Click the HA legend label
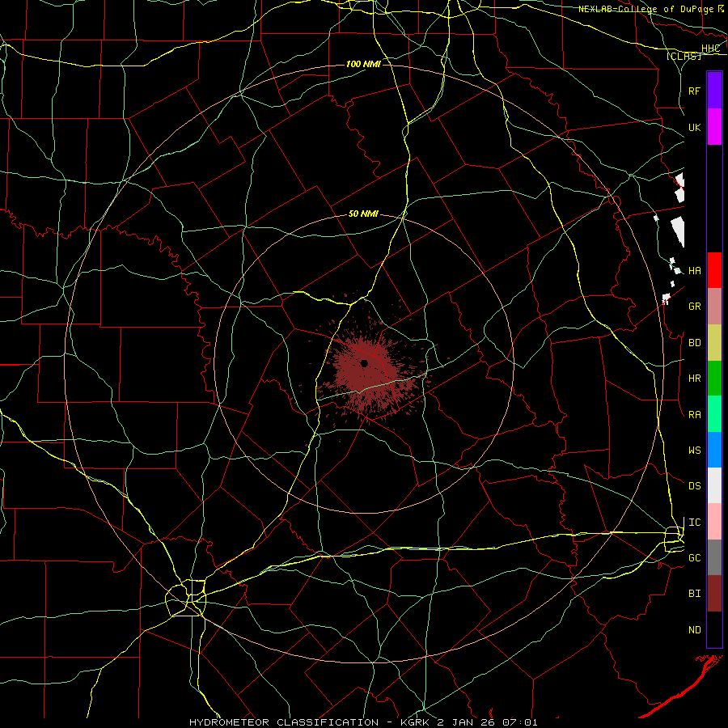Viewport: 728px width, 728px height. click(x=695, y=271)
